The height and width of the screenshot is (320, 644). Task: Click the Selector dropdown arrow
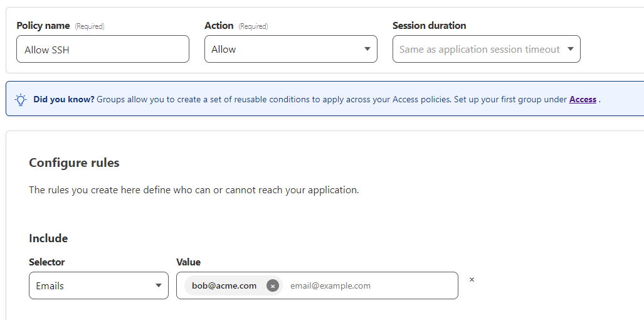(x=159, y=286)
